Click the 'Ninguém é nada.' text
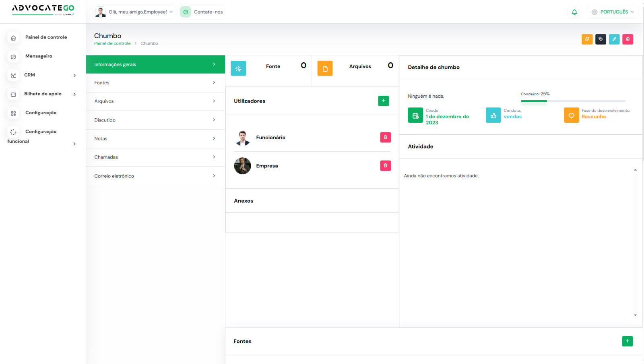 pos(426,96)
